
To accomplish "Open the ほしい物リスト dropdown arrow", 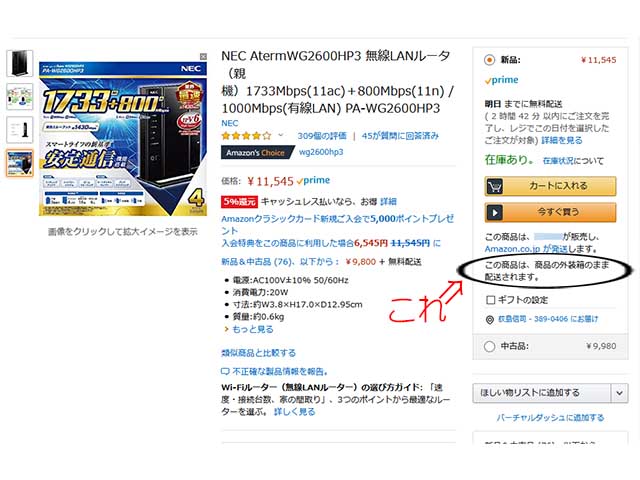I will 620,393.
